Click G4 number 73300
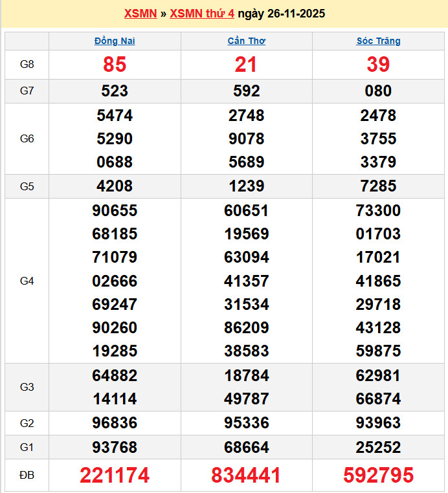Viewport: 448px width, 493px height. tap(378, 211)
